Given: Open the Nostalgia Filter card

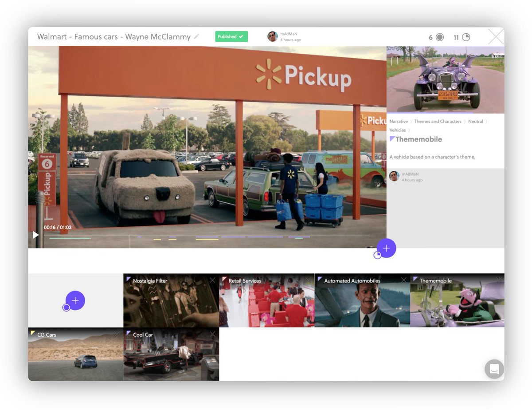Looking at the screenshot, I should point(171,300).
